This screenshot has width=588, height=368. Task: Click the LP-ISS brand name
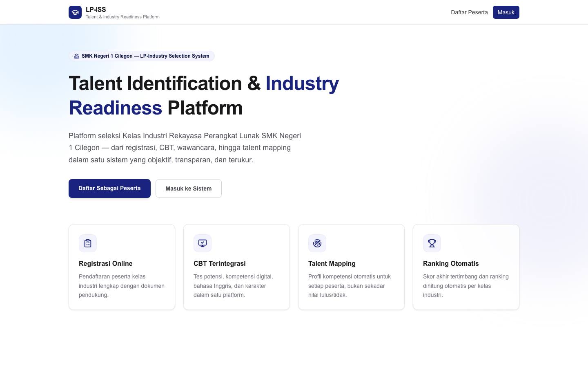(96, 9)
